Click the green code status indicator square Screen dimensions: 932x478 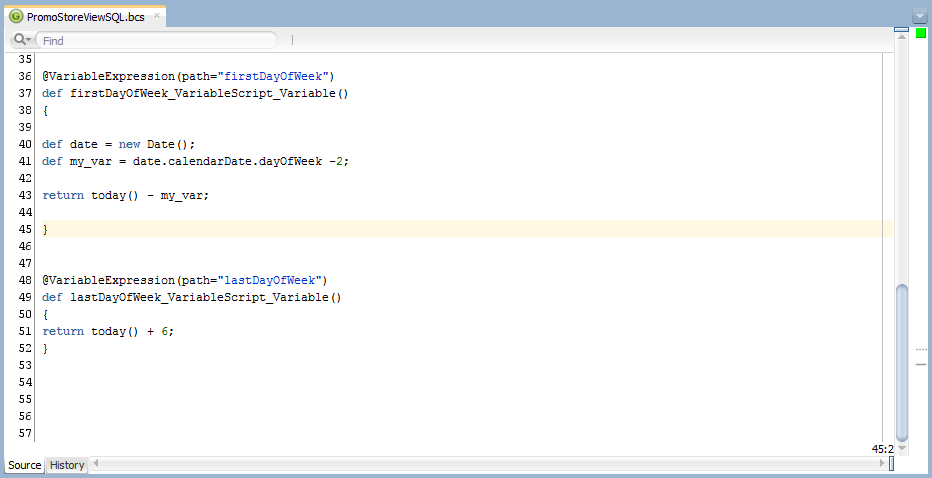920,33
